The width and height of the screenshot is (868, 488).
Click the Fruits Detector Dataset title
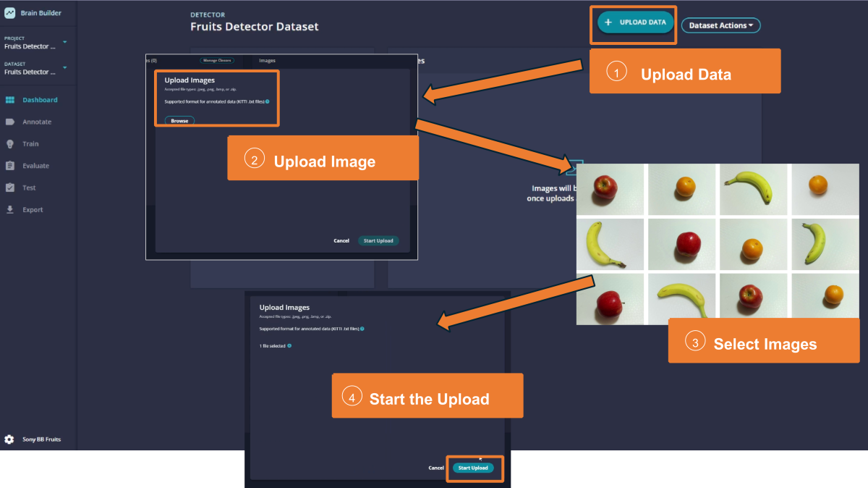pos(255,27)
